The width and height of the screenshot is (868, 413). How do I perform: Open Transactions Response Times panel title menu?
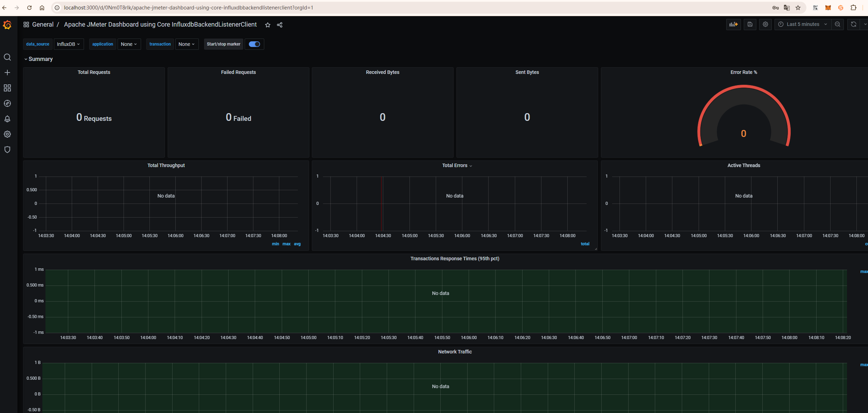coord(455,259)
